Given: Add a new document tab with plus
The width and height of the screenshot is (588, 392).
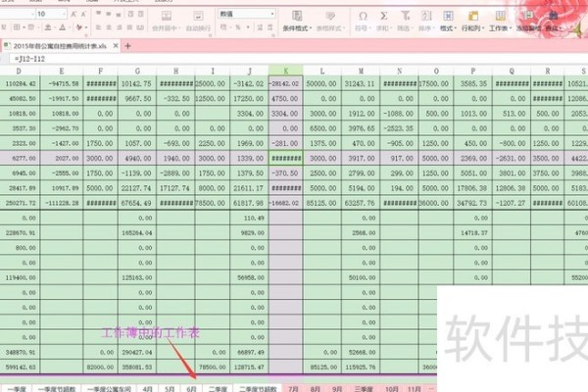Looking at the screenshot, I should click(127, 46).
